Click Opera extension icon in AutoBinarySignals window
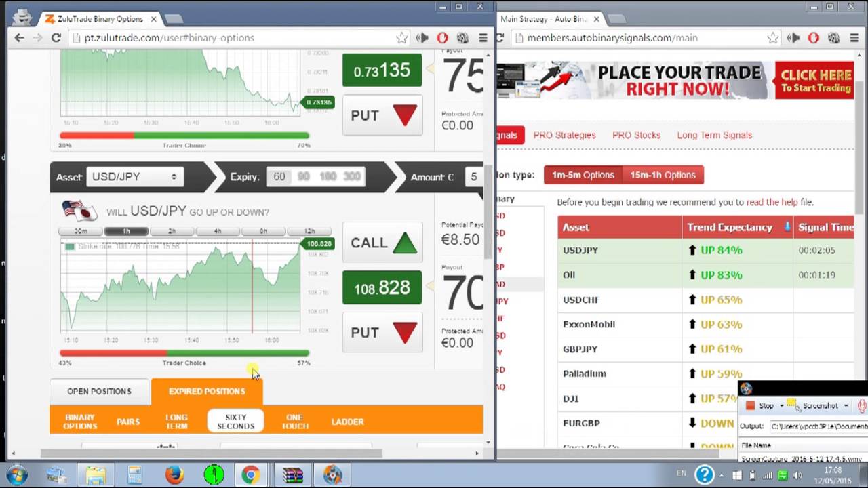This screenshot has width=868, height=488. pyautogui.click(x=813, y=38)
